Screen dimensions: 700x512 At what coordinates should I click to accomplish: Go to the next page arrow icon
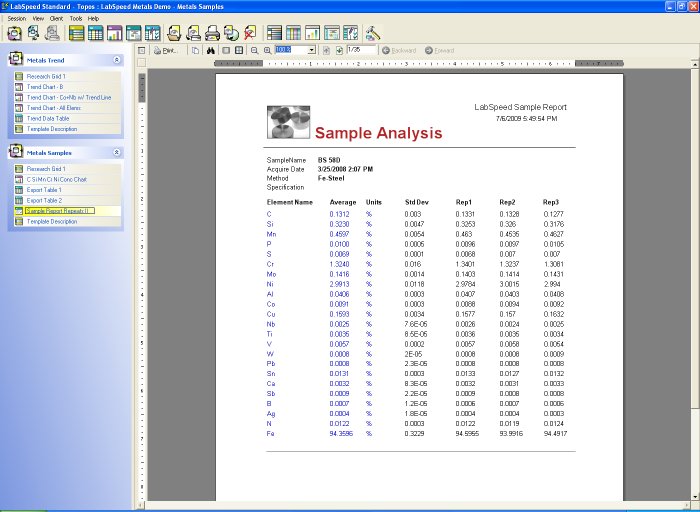coord(340,50)
